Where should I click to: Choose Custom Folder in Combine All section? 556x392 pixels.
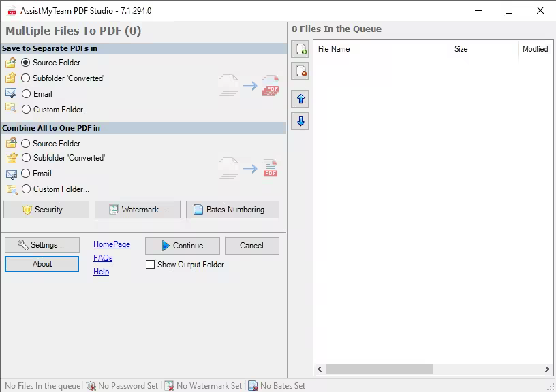(27, 189)
